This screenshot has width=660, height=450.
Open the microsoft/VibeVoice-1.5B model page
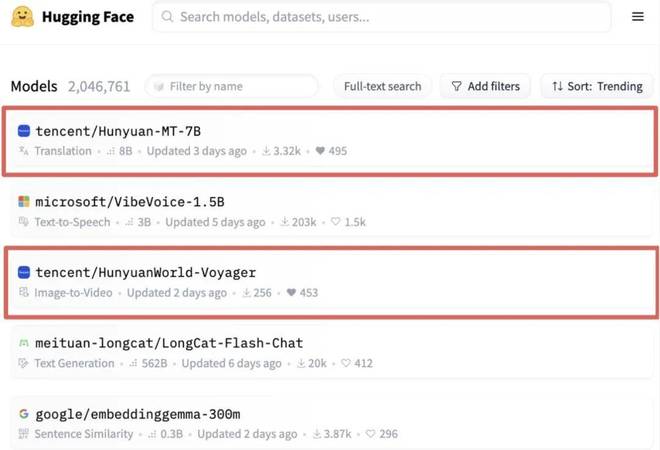[129, 202]
